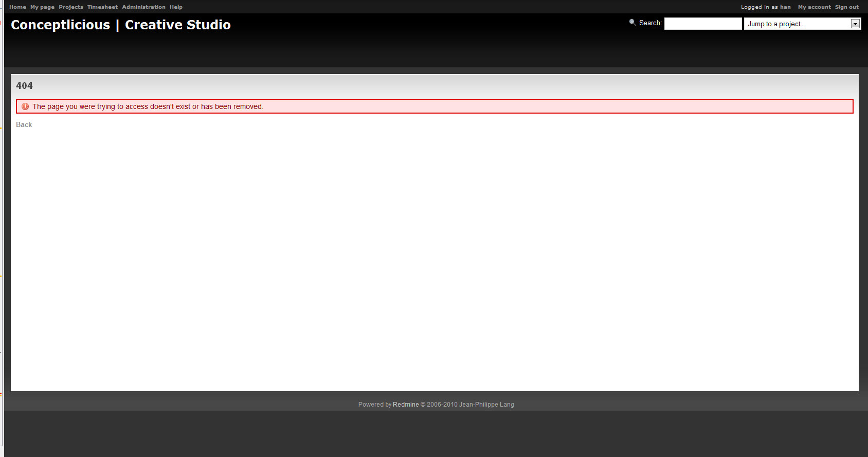Open the Administration menu link

coord(143,7)
